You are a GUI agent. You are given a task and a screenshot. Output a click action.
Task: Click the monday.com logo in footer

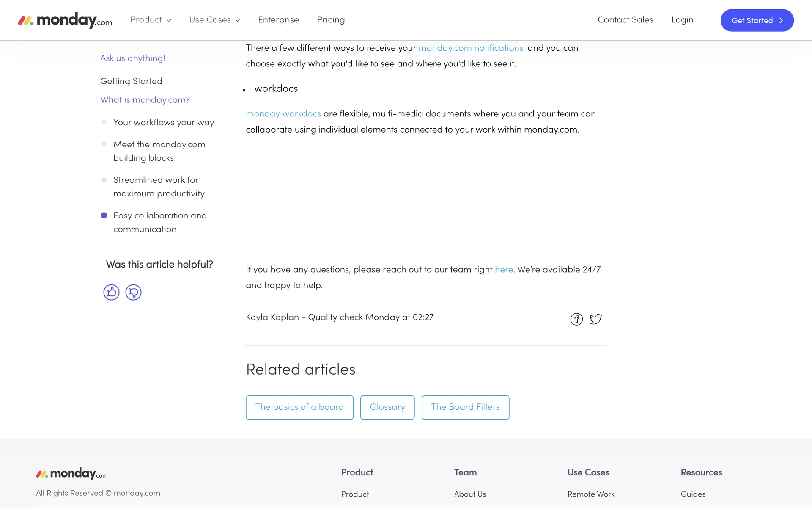(72, 473)
